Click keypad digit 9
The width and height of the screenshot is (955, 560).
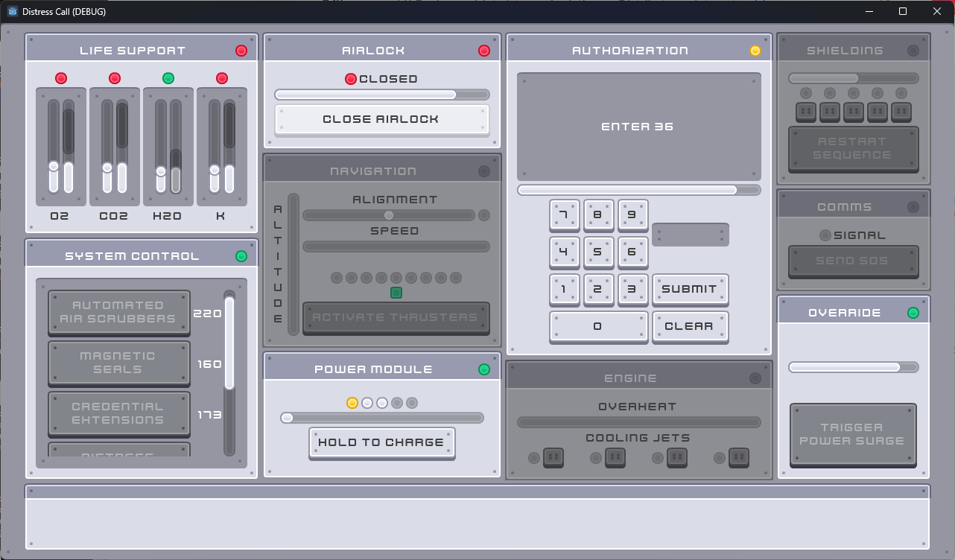point(632,215)
